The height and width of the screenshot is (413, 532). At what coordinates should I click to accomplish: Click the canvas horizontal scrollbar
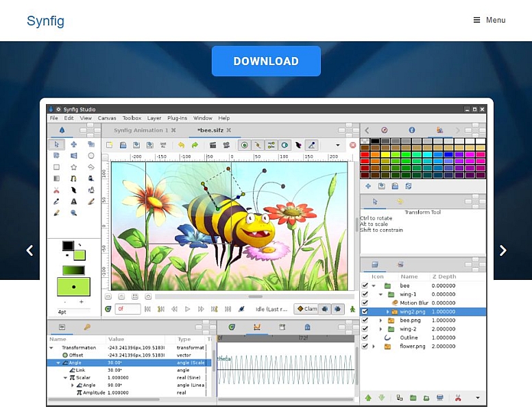pos(254,296)
